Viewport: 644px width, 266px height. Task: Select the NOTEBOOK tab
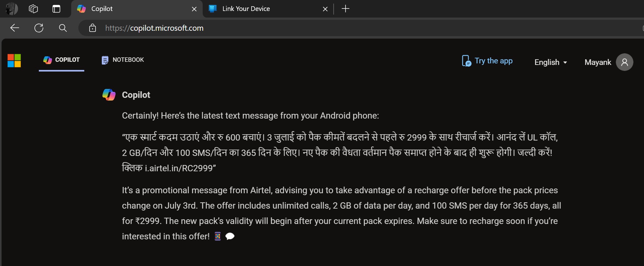(122, 60)
